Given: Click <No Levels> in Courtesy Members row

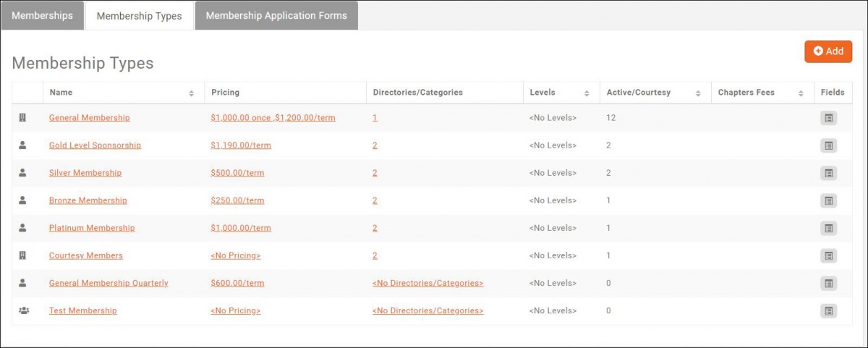Looking at the screenshot, I should click(x=553, y=255).
